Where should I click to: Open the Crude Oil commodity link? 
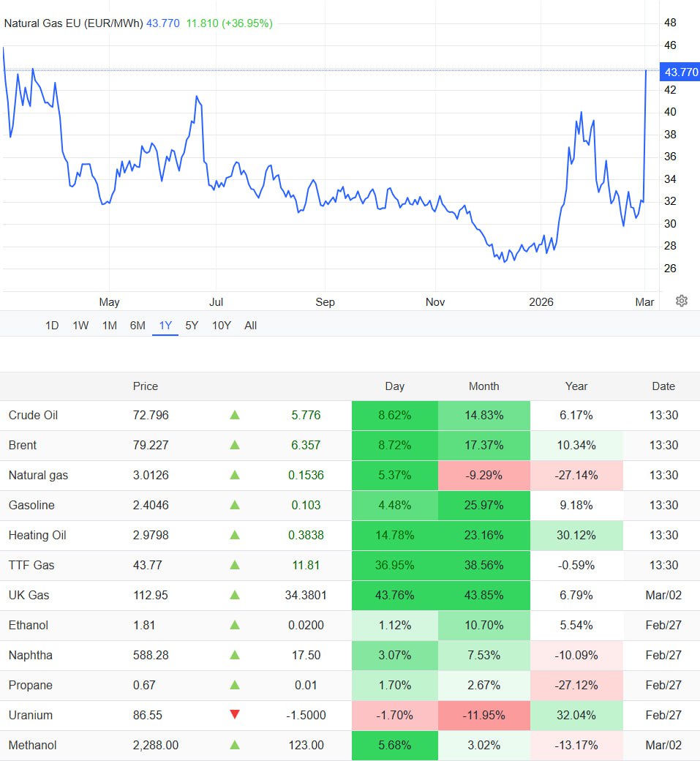[33, 416]
